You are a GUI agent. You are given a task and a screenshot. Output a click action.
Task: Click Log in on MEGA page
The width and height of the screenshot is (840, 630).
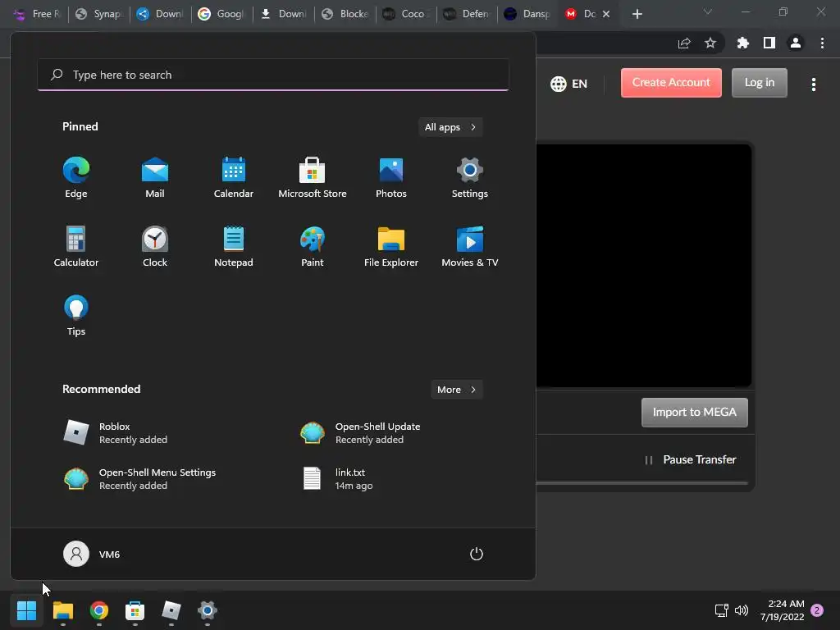[759, 83]
